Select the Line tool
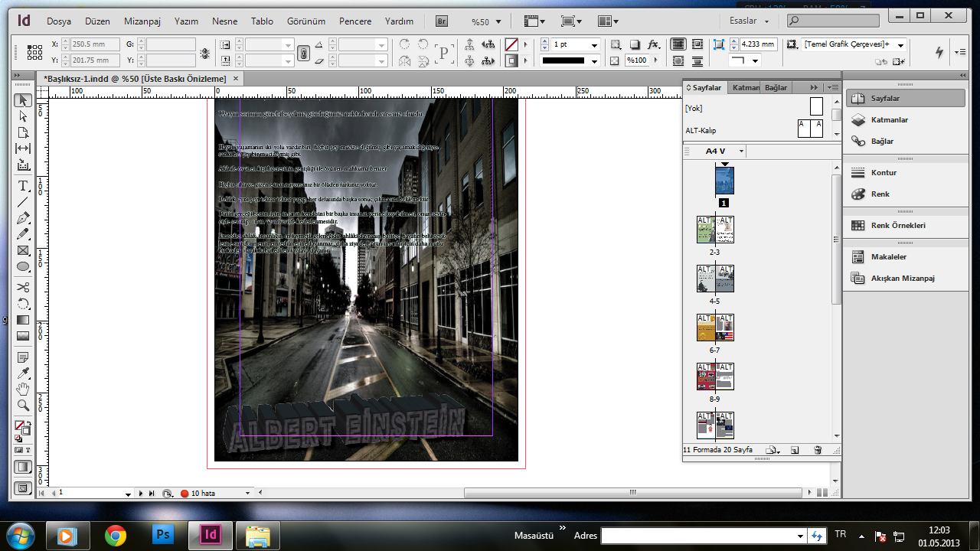The image size is (980, 551). (x=23, y=202)
